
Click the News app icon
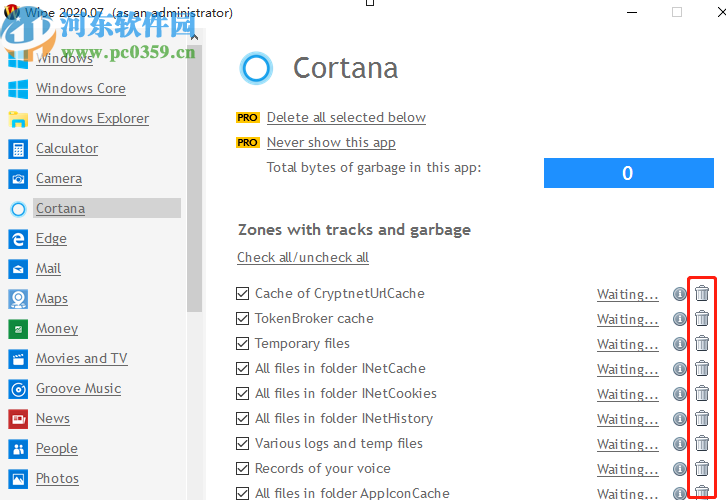click(18, 419)
